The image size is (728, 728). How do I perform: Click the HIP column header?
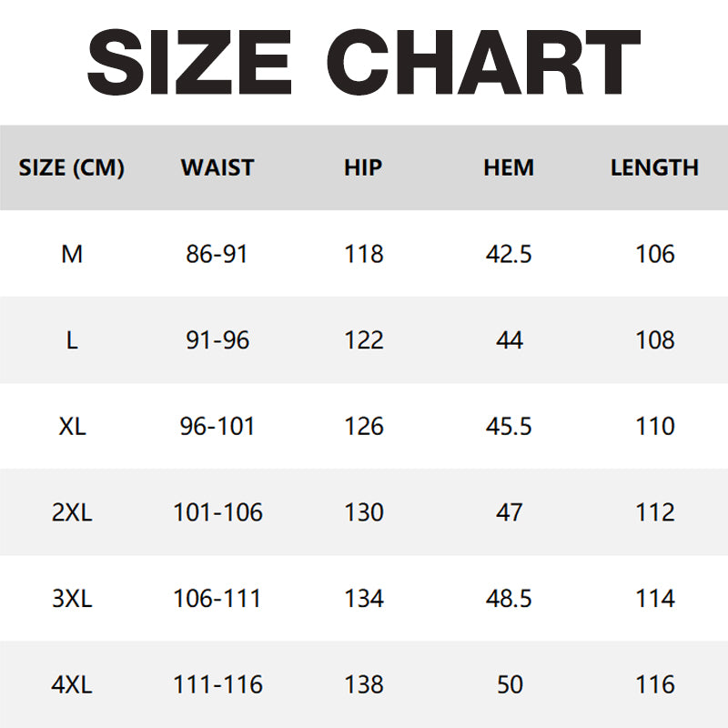(x=363, y=167)
